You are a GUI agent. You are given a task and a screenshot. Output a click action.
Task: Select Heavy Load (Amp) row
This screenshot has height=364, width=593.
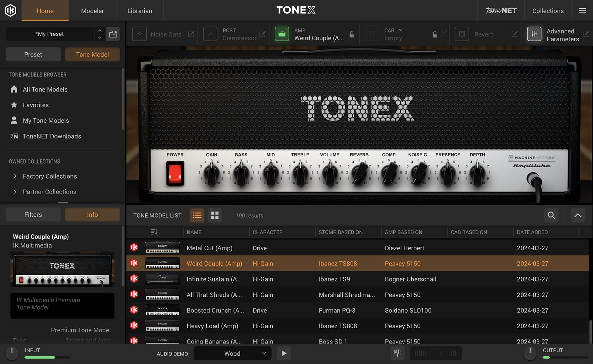pos(358,326)
